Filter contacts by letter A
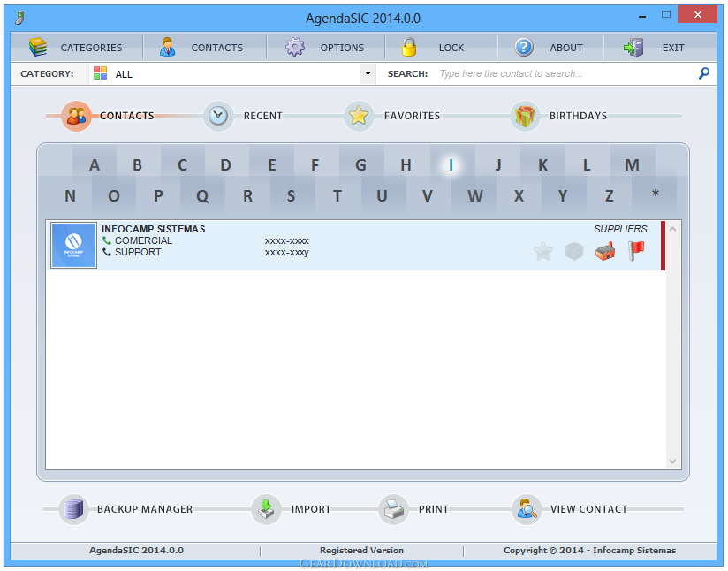Viewport: 728px width, 571px height. pos(95,164)
